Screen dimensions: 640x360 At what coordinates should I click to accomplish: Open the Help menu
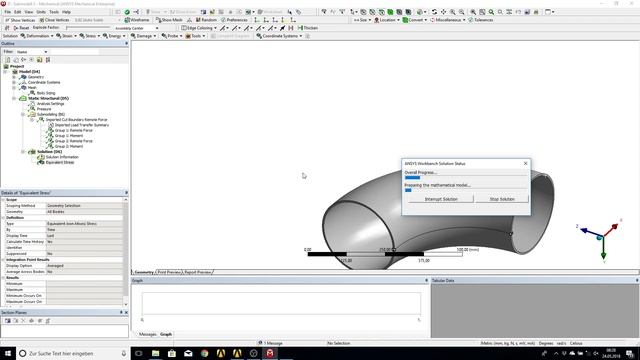click(66, 12)
